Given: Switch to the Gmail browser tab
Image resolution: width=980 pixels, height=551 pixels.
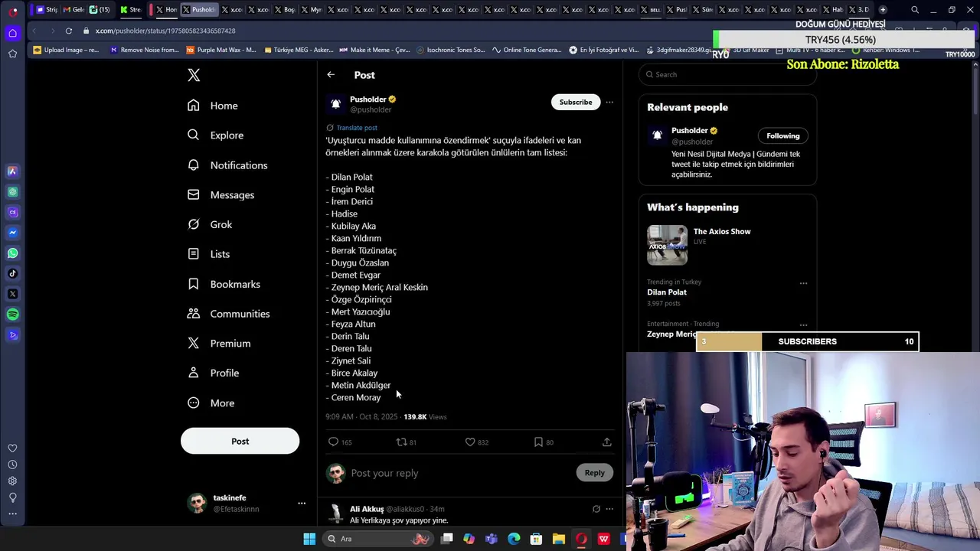Looking at the screenshot, I should 73,10.
